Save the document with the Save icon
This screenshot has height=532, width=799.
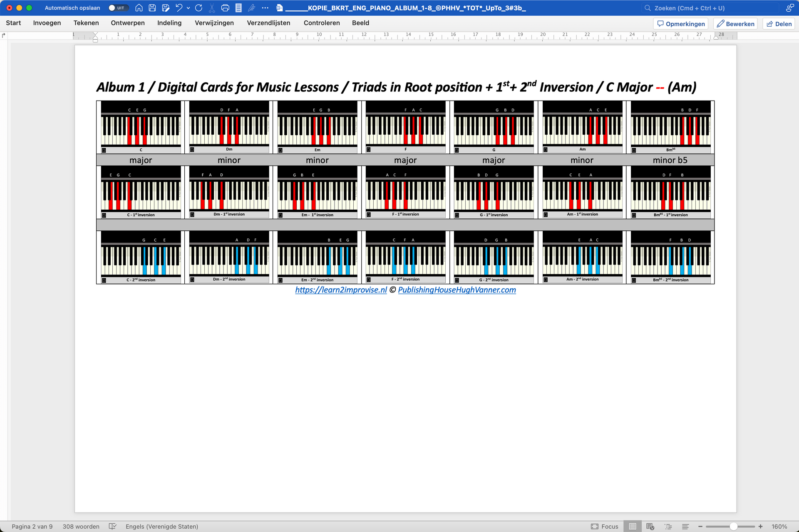(151, 7)
